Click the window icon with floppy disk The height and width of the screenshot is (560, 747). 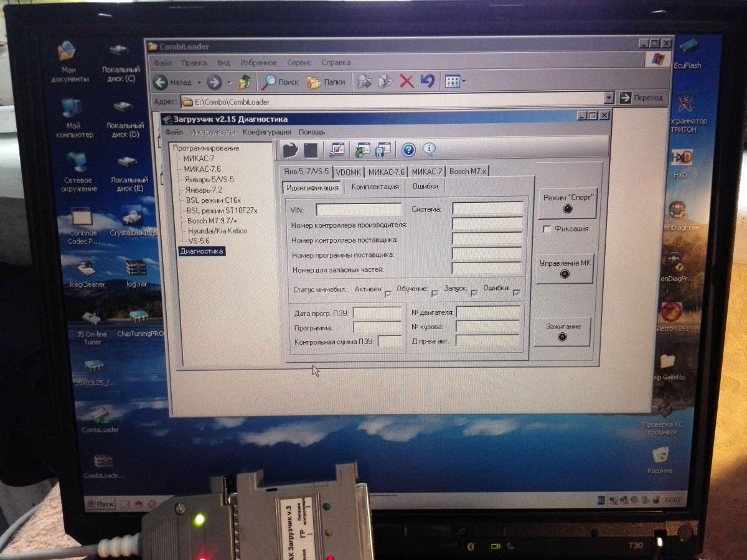point(383,150)
